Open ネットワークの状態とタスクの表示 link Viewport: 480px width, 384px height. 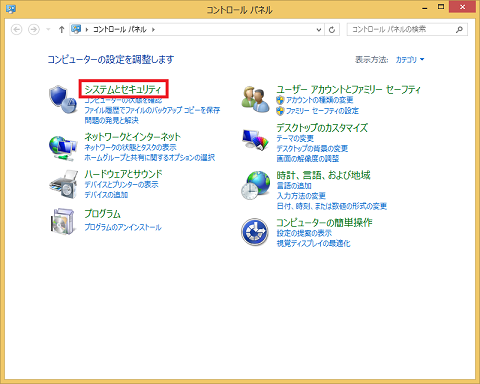click(130, 147)
